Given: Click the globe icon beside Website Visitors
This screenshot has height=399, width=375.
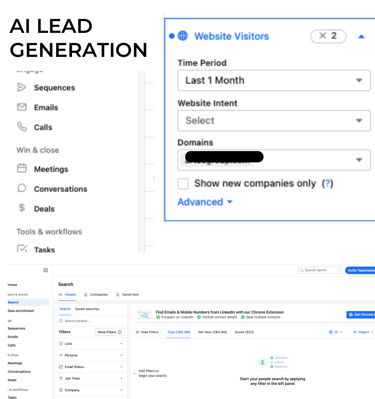Looking at the screenshot, I should (183, 36).
